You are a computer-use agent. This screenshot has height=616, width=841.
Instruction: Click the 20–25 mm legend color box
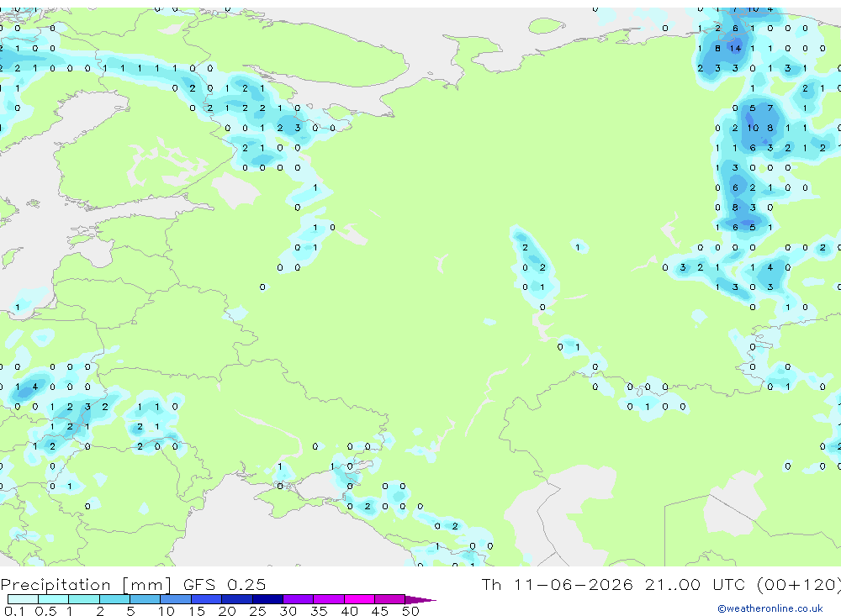(237, 599)
